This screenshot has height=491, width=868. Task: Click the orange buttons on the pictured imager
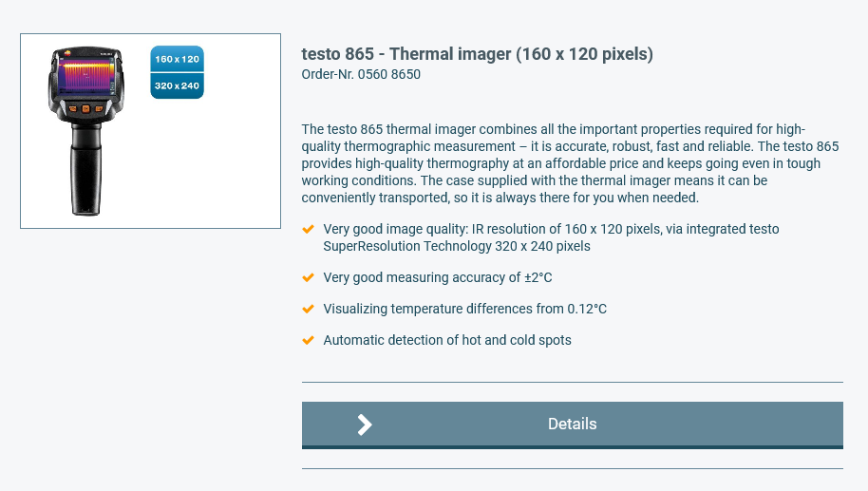click(x=85, y=108)
